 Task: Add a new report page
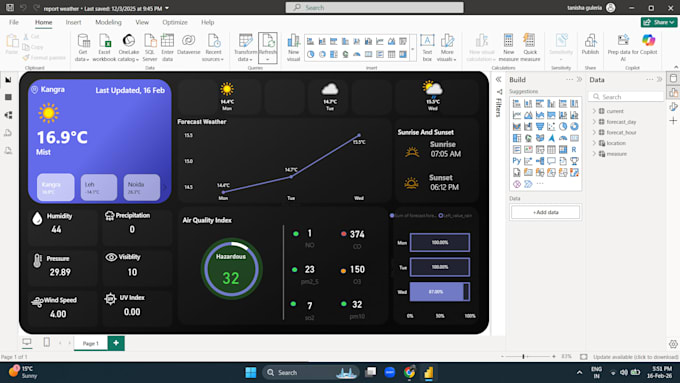click(116, 343)
